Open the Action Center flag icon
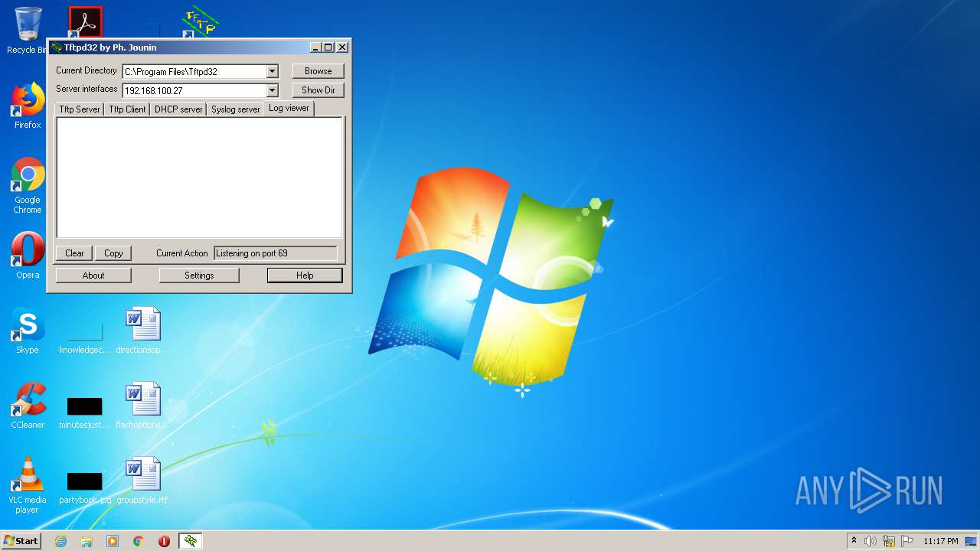 coord(907,541)
